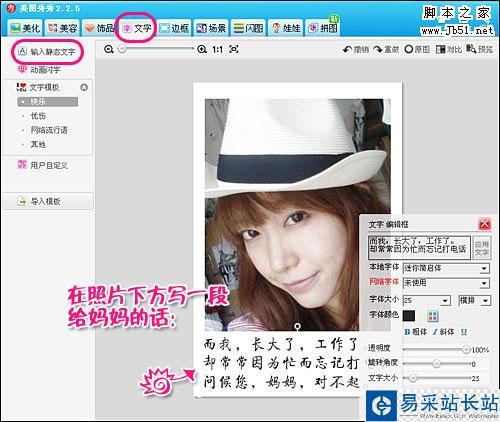This screenshot has width=500, height=422.
Task: Open the 闪图 tab
Action: (248, 28)
